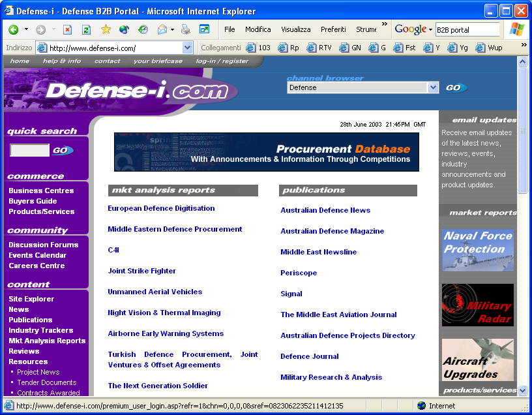Stop page loading with the red X icon
Screen dimensions: 532x415
(68, 30)
